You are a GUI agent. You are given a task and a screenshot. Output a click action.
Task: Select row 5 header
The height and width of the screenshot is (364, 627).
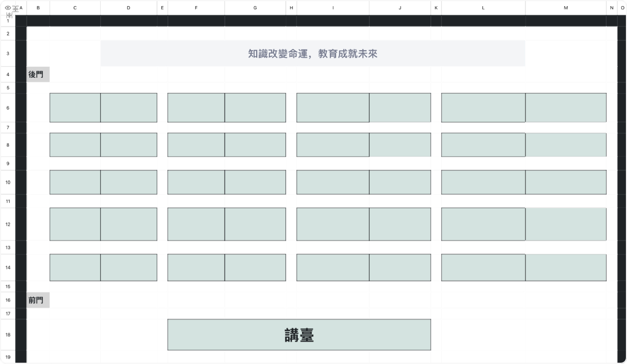(8, 88)
